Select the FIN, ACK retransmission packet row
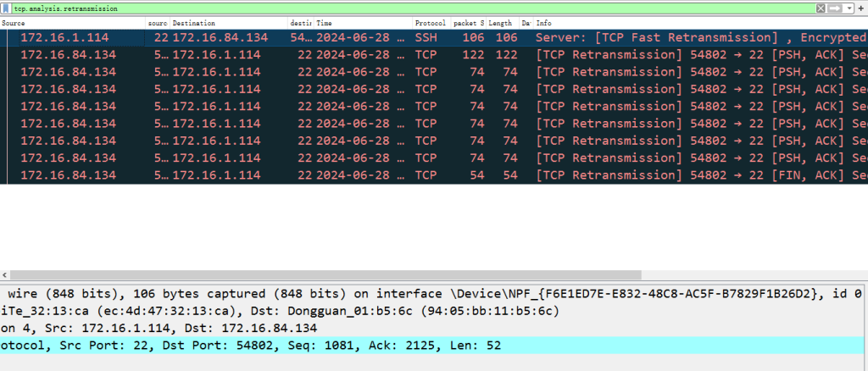The height and width of the screenshot is (371, 868). pos(424,175)
